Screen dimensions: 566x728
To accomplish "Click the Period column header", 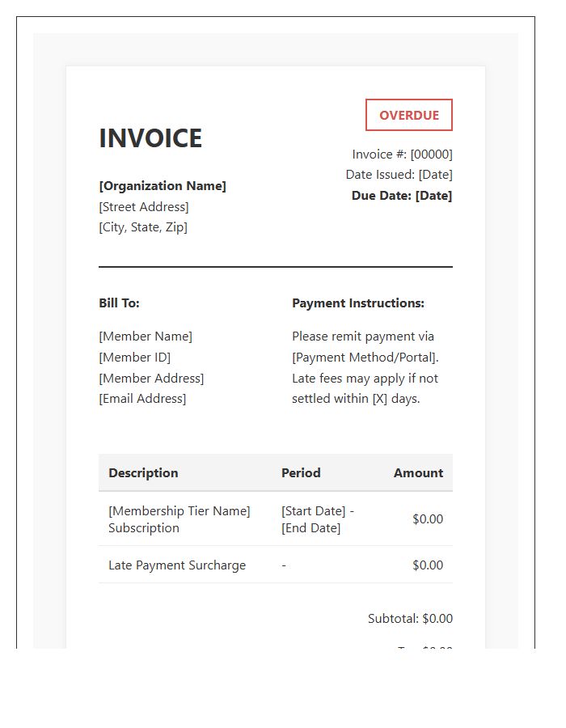I will [x=301, y=472].
